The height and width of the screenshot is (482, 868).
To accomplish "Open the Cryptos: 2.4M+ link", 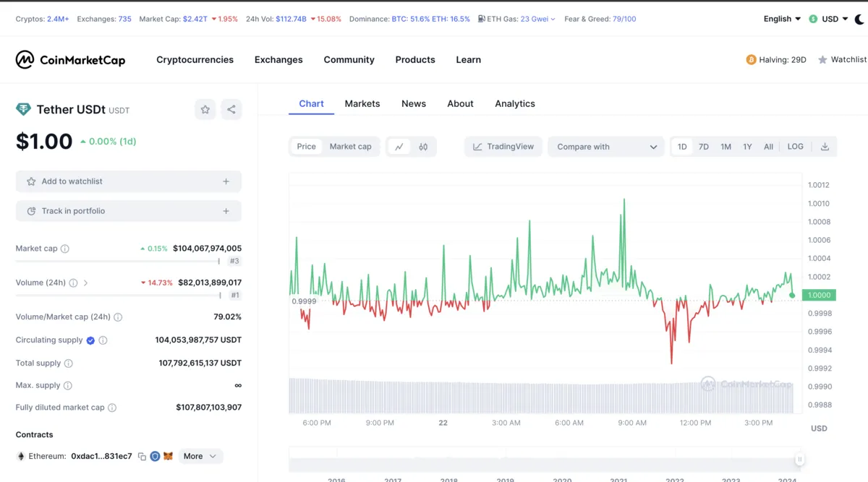I will click(43, 19).
